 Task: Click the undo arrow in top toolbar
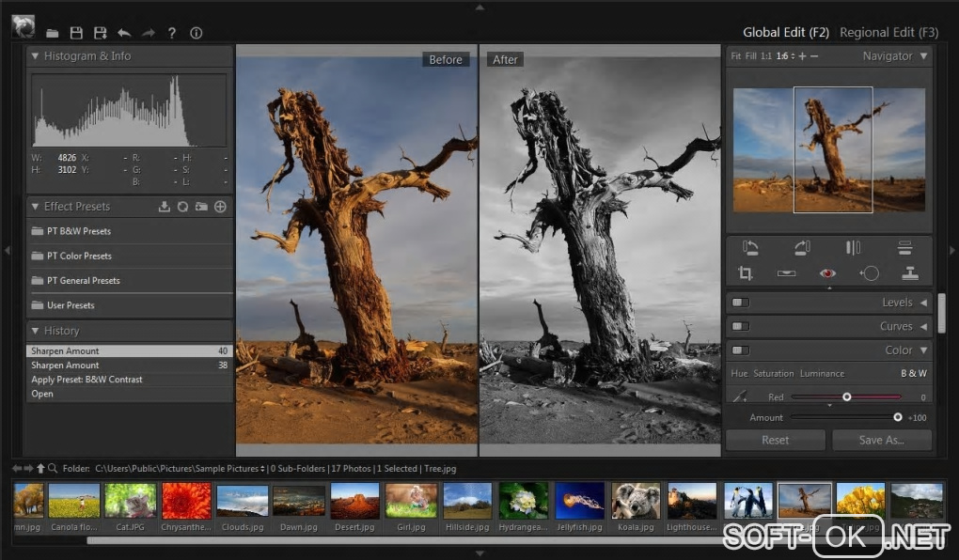[124, 33]
